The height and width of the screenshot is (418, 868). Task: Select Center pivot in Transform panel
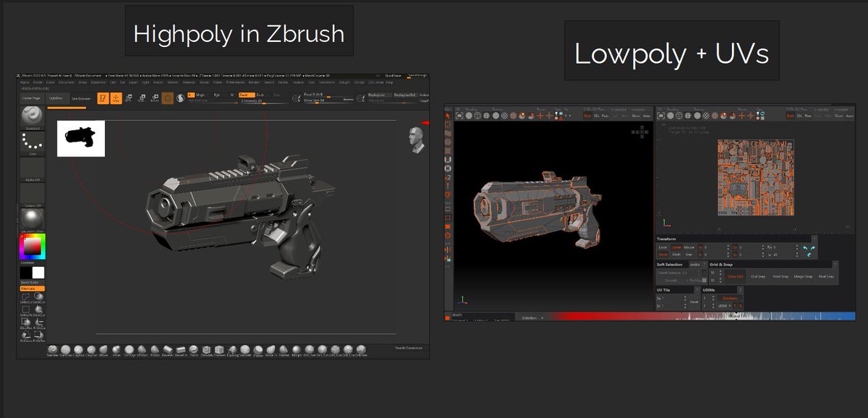coord(676,247)
